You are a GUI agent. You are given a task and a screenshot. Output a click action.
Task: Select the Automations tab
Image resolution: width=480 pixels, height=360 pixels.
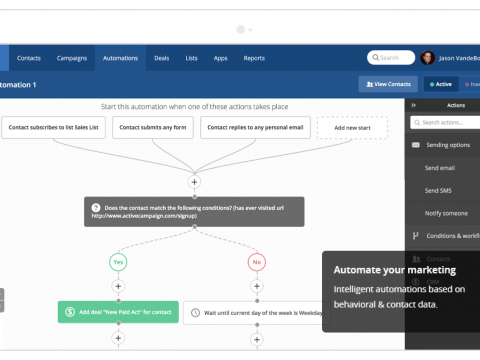pyautogui.click(x=120, y=58)
